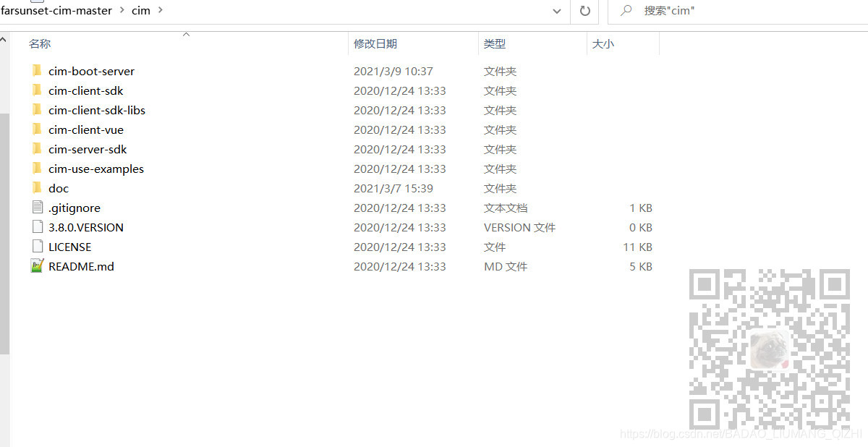Open the address bar dropdown arrow
The image size is (868, 447).
tap(557, 11)
